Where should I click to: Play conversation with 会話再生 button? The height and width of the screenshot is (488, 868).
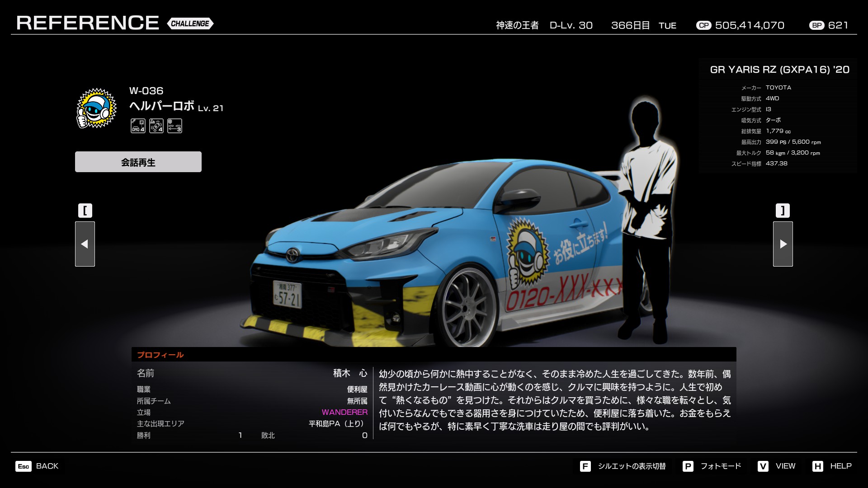pos(138,162)
